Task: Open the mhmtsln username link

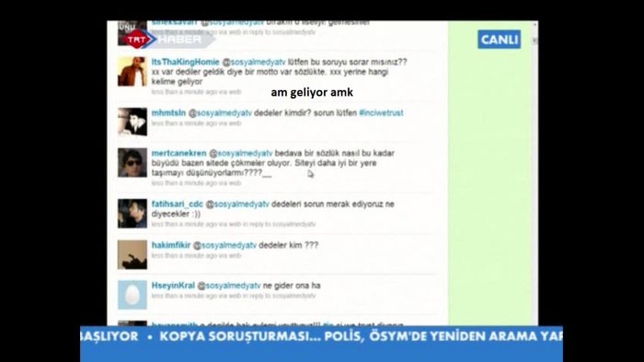Action: (168, 112)
